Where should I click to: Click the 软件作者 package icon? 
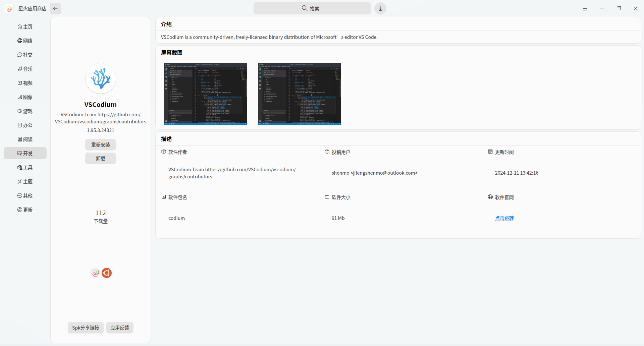[164, 152]
